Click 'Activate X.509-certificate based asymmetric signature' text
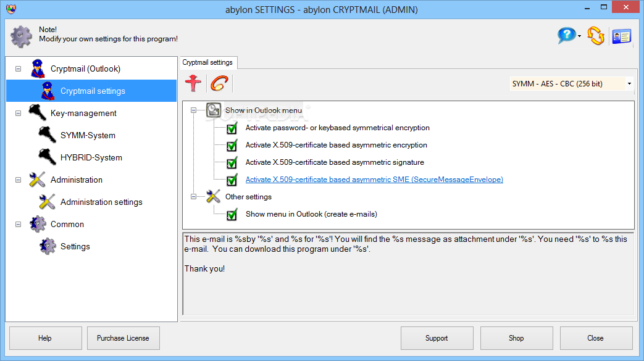The height and width of the screenshot is (361, 644). pos(335,162)
